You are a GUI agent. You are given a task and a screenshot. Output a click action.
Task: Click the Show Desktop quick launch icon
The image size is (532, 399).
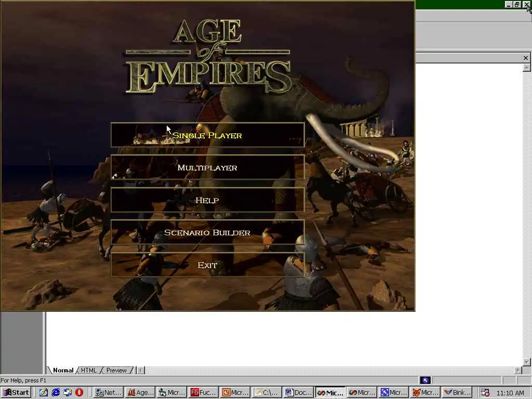[68, 393]
